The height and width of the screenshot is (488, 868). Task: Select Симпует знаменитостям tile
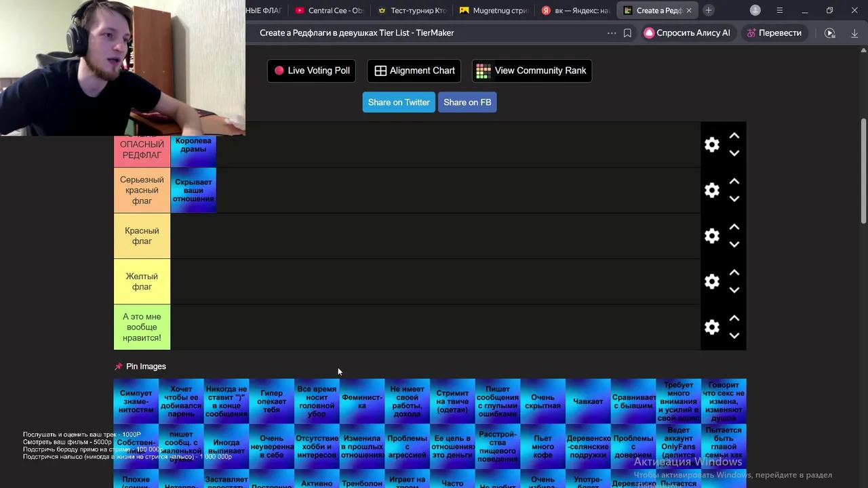[x=136, y=401]
